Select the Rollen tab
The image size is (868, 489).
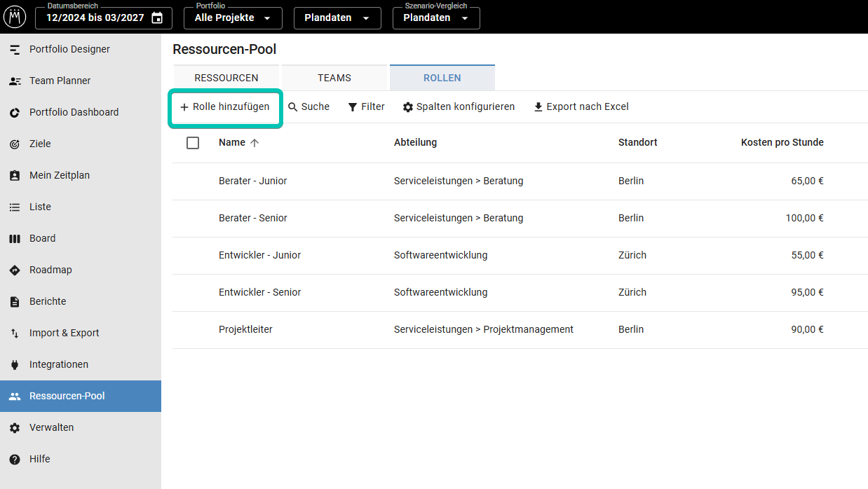(442, 78)
